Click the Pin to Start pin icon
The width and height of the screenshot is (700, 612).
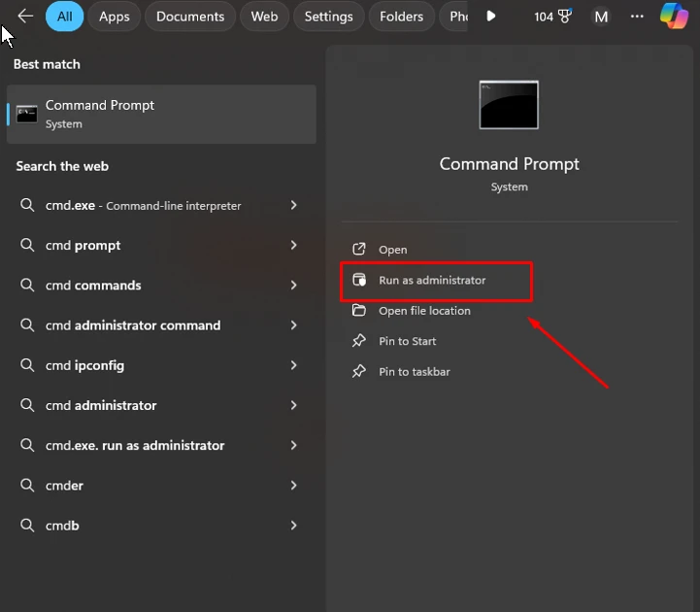(359, 340)
